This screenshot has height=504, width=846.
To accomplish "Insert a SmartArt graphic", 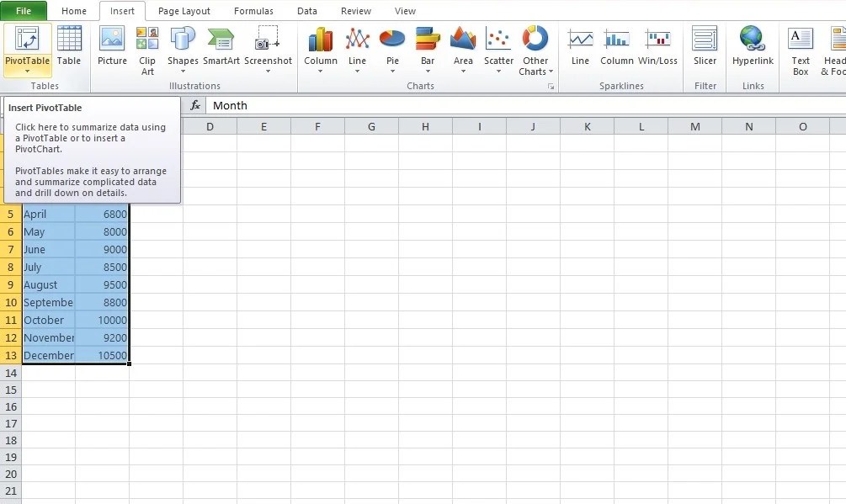I will pos(221,48).
